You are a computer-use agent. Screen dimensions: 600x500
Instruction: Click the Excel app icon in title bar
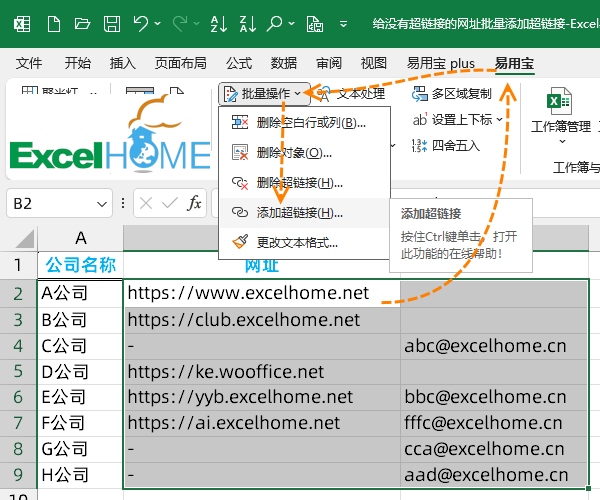[x=22, y=24]
